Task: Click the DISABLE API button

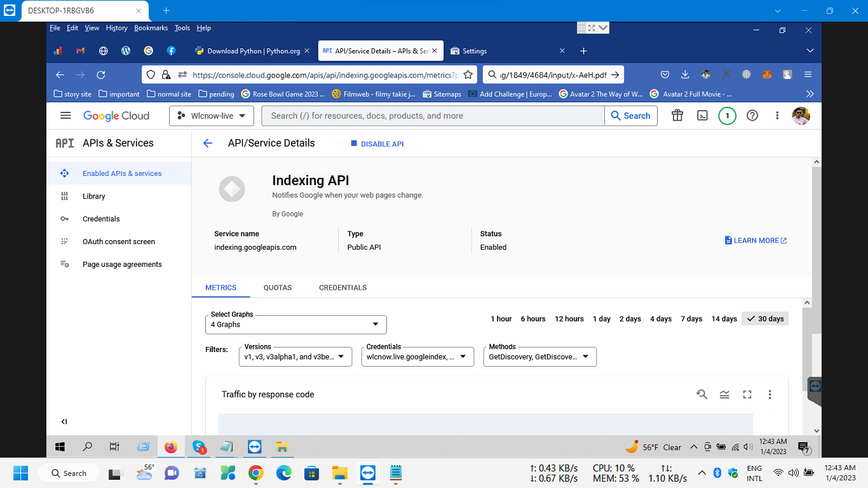Action: (377, 144)
